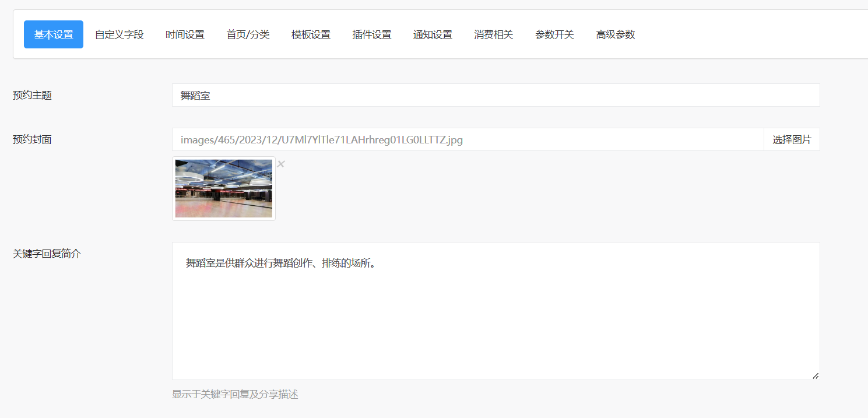This screenshot has width=868, height=418.
Task: Switch to the 参数开关 tab
Action: coord(554,34)
